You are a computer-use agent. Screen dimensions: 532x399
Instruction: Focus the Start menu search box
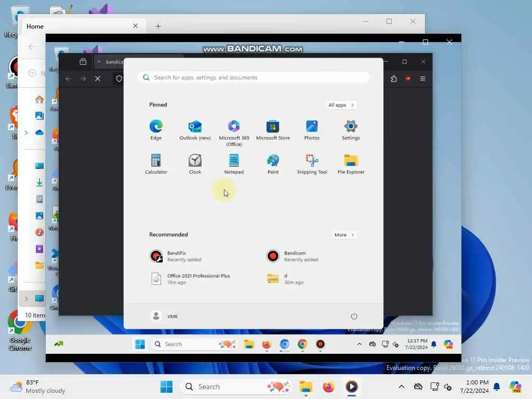click(x=254, y=77)
